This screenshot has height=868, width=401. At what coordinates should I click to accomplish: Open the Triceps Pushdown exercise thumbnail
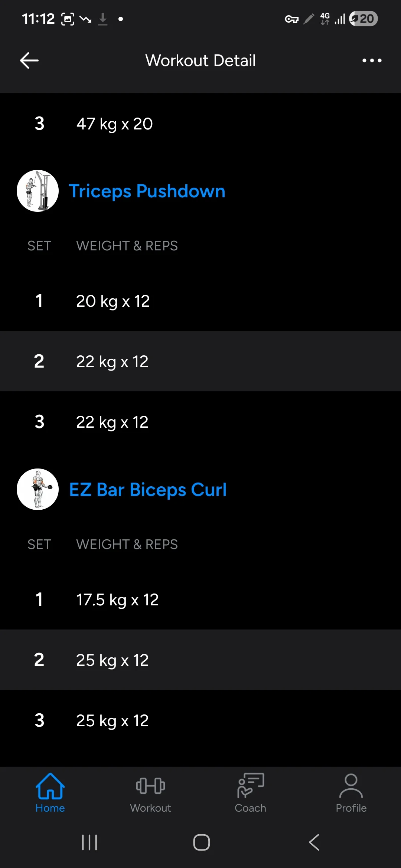[38, 191]
